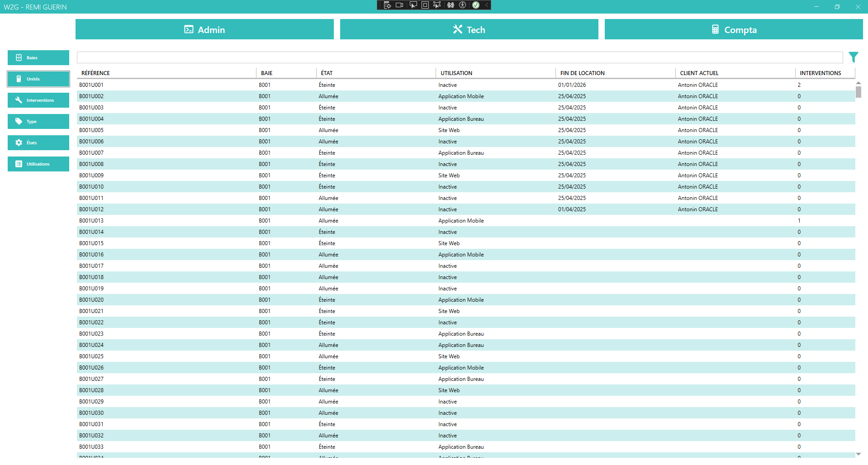Screen dimensions: 868x465
Task: Restore down the W2G window
Action: tap(837, 7)
